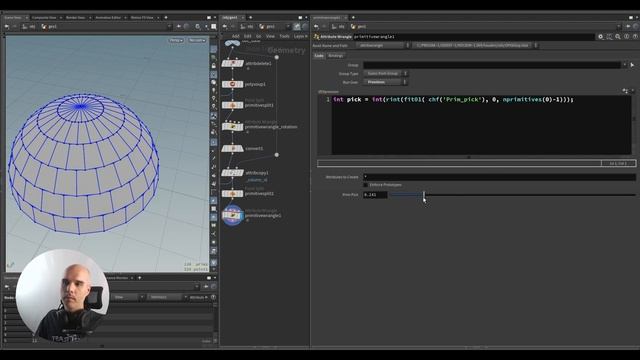Click the Attributes to Create field
Image resolution: width=640 pixels, height=360 pixels.
(500, 177)
